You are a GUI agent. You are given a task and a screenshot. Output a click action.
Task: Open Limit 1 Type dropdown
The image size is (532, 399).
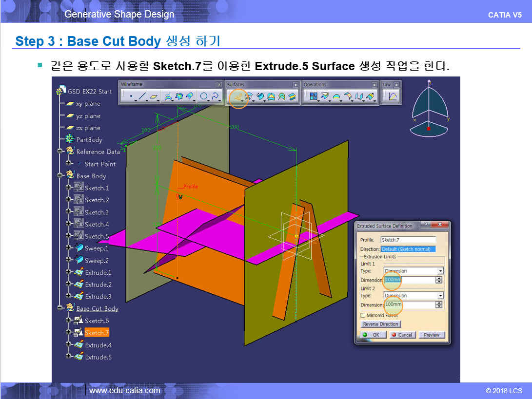point(440,271)
